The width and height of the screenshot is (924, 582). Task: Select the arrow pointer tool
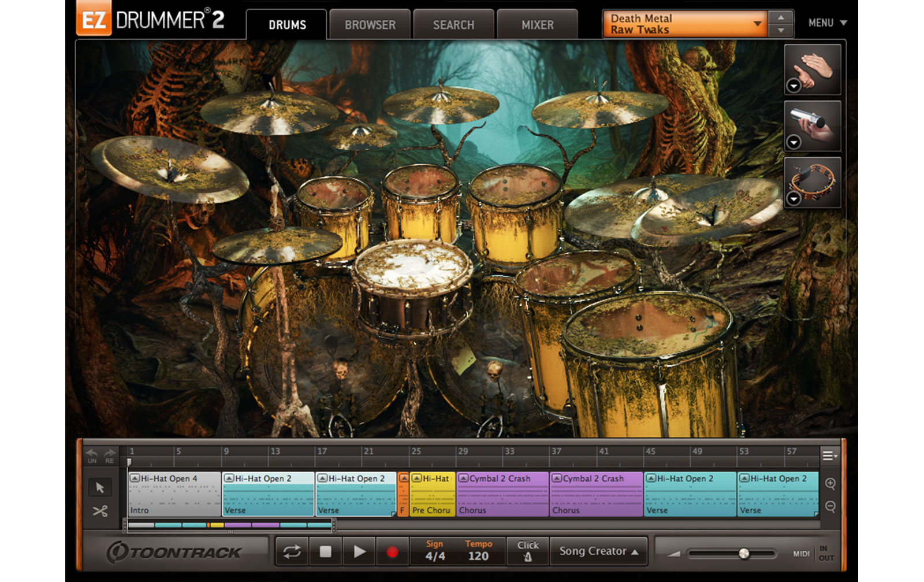(99, 487)
